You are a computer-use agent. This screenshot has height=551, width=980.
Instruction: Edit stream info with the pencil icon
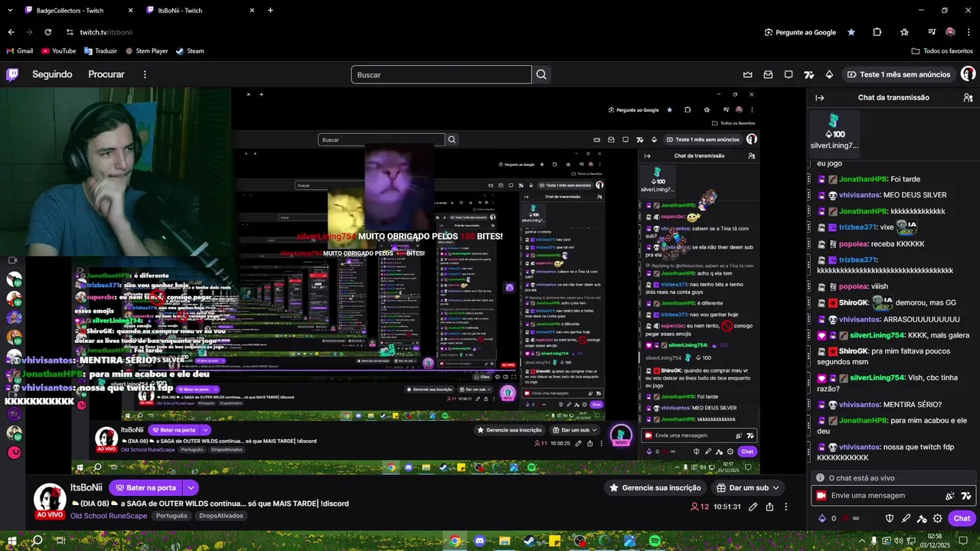(753, 507)
